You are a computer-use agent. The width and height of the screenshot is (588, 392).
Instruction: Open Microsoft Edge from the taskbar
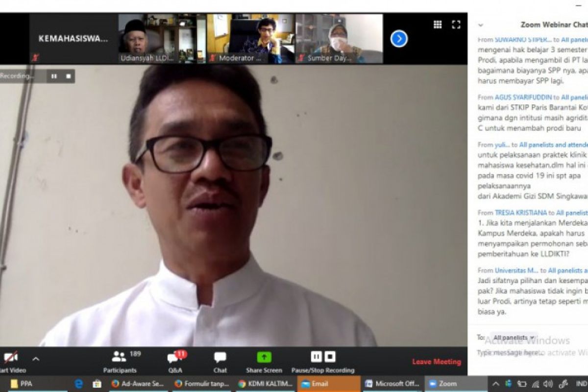click(78, 384)
